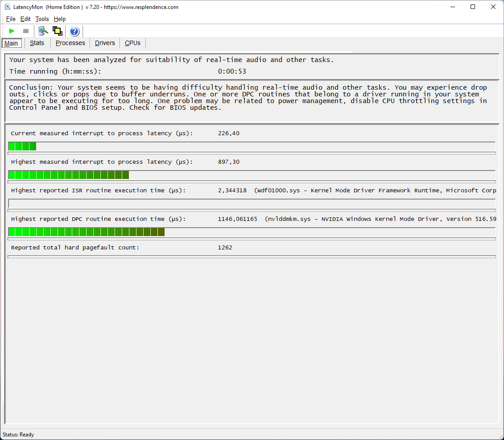This screenshot has width=504, height=440.
Task: Click the time running value 0:00:53
Action: click(x=232, y=71)
